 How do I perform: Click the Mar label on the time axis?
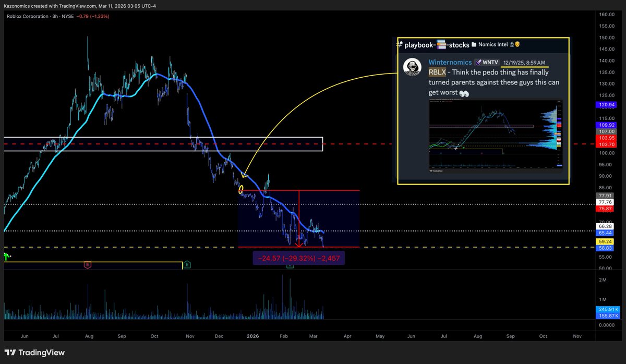[x=315, y=336]
